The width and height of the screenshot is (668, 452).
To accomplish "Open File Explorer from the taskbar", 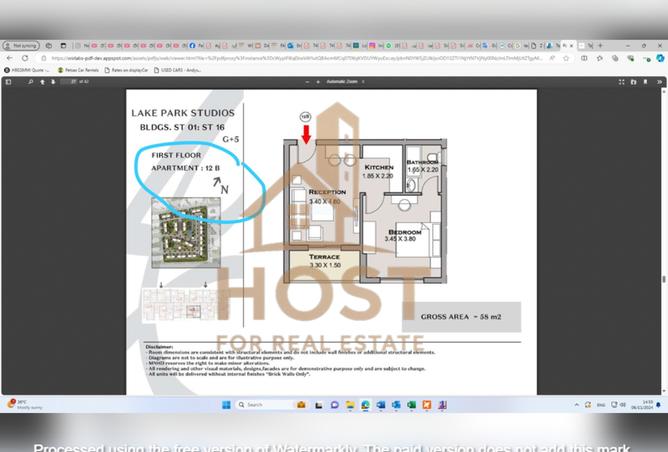I will pos(350,405).
